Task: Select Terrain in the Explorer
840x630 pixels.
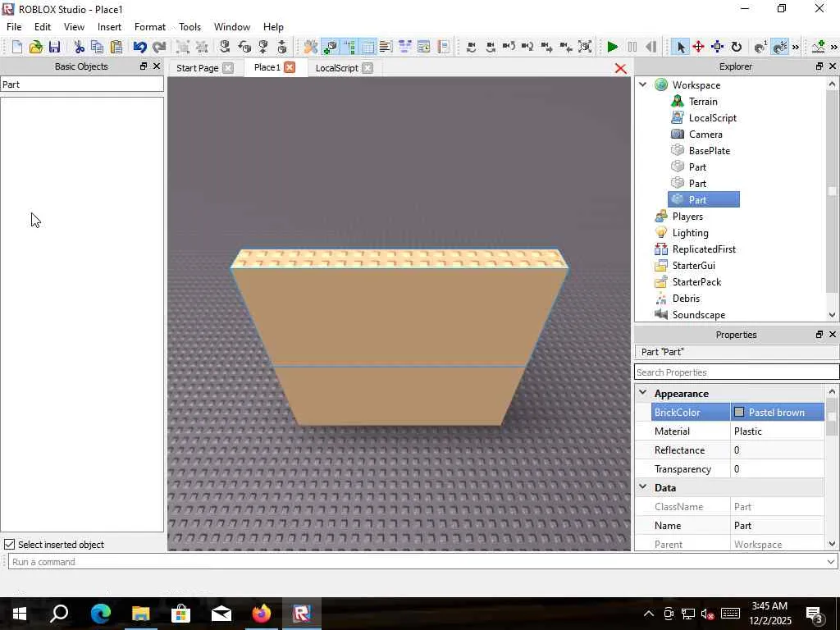Action: pyautogui.click(x=703, y=101)
